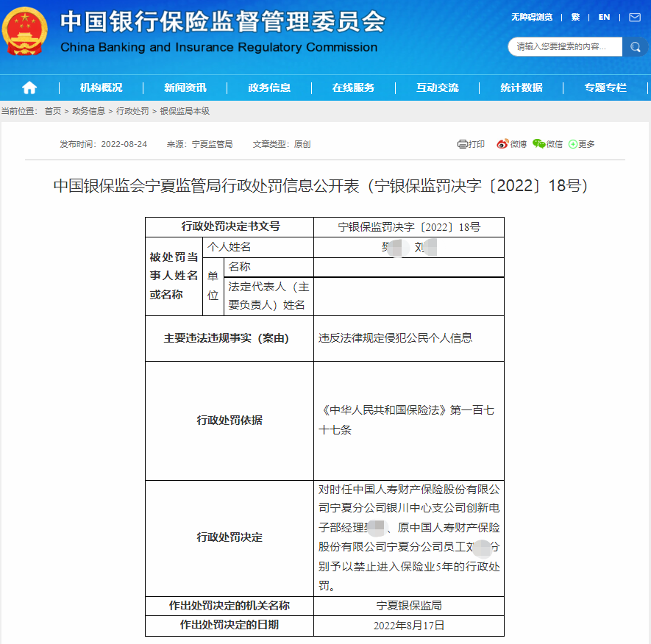Click 行政处罚决定 header cell
Viewport: 651px width, 644px height.
point(230,538)
